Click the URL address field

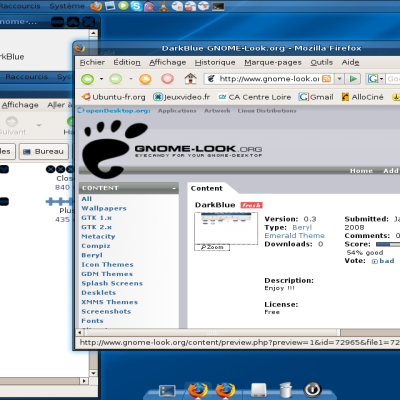tap(269, 79)
